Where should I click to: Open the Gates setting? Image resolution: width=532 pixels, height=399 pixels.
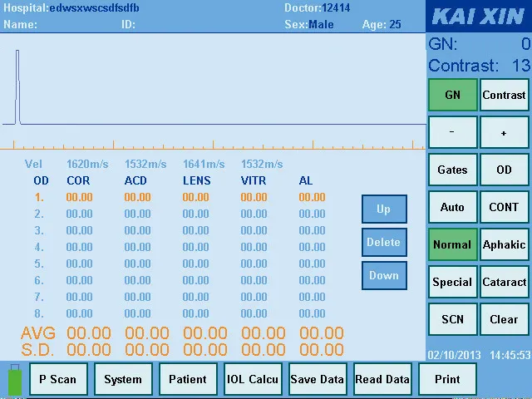(452, 170)
